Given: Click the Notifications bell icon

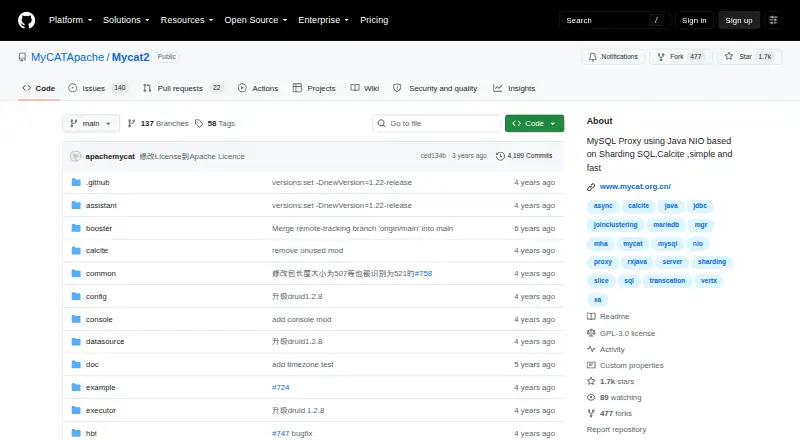Looking at the screenshot, I should (x=592, y=57).
